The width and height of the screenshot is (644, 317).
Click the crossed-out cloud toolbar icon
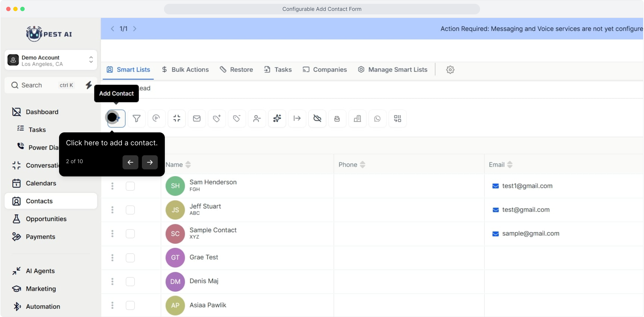coord(317,119)
